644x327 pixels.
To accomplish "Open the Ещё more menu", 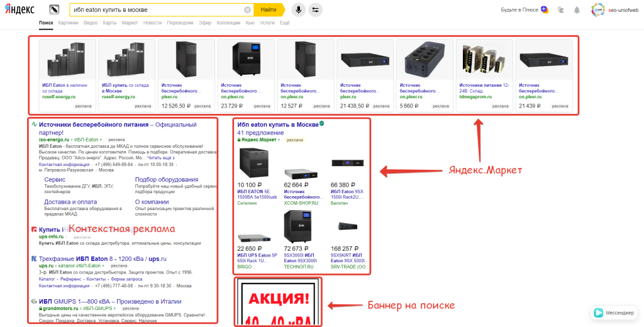I will (x=285, y=23).
